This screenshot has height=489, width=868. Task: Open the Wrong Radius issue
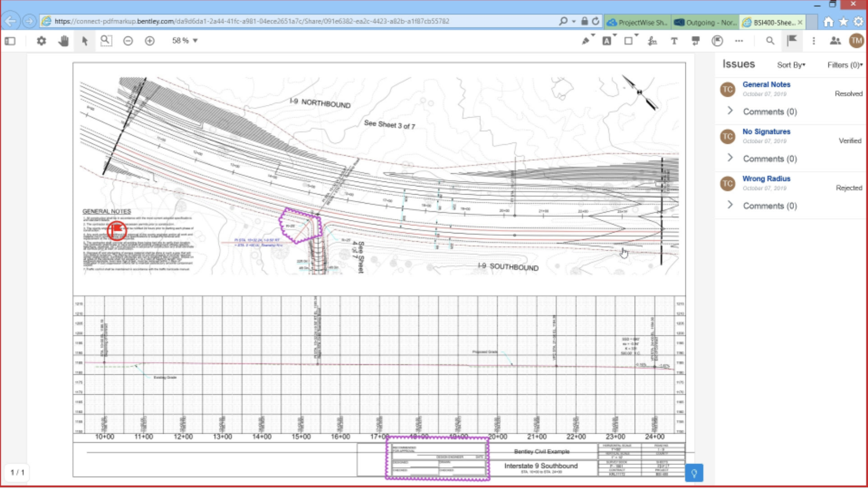pos(766,179)
